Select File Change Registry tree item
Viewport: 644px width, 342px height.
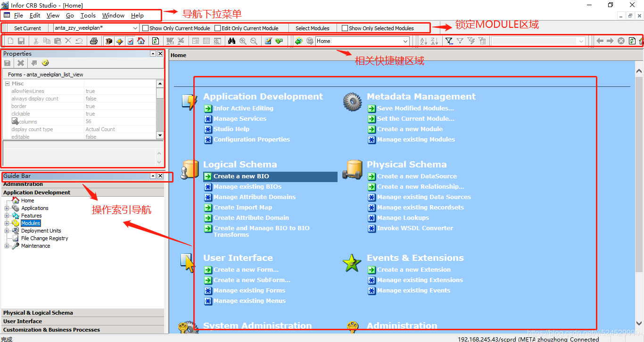pos(44,238)
